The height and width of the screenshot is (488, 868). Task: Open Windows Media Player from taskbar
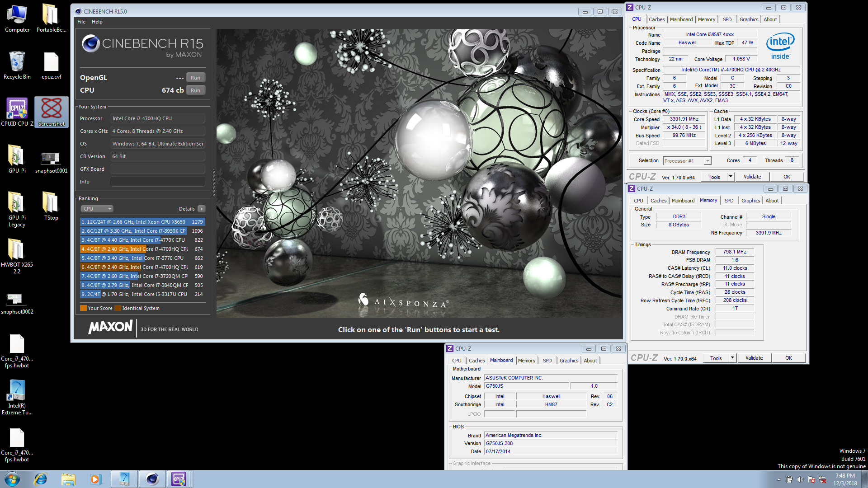[x=95, y=479]
